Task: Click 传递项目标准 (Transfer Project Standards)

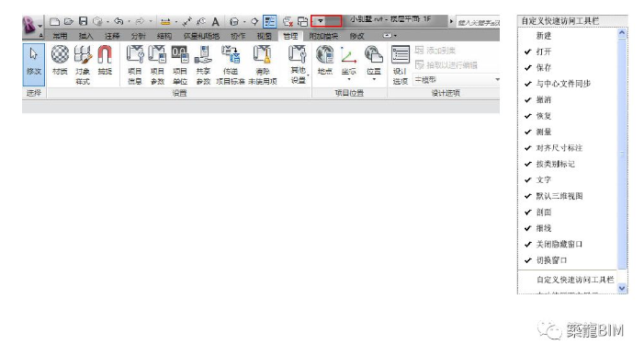Action: [x=231, y=65]
